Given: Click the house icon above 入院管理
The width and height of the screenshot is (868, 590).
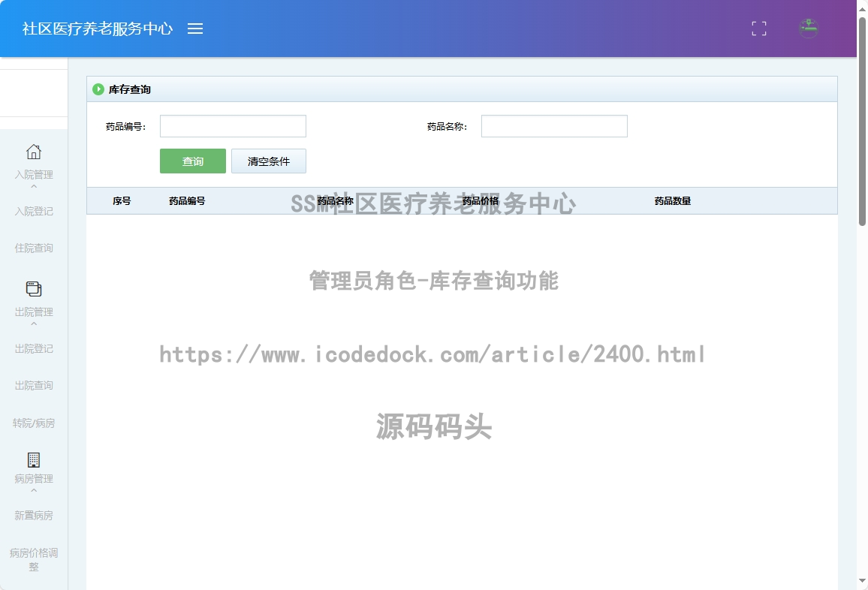Looking at the screenshot, I should [34, 152].
